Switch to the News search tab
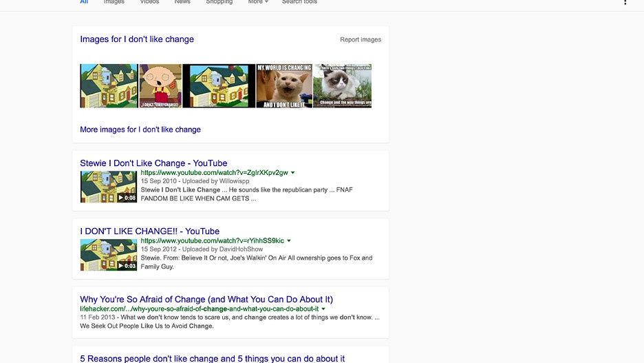 pyautogui.click(x=182, y=2)
